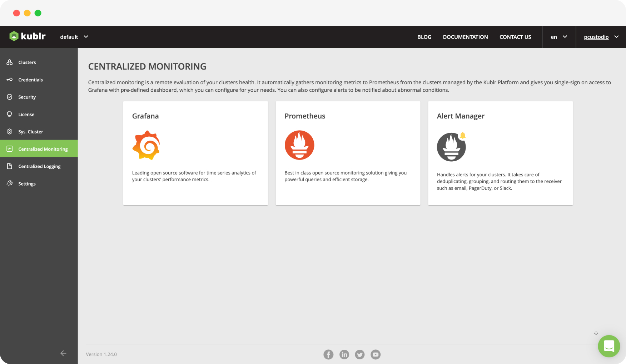This screenshot has height=364, width=626.
Task: Click the red close window button
Action: click(x=16, y=13)
